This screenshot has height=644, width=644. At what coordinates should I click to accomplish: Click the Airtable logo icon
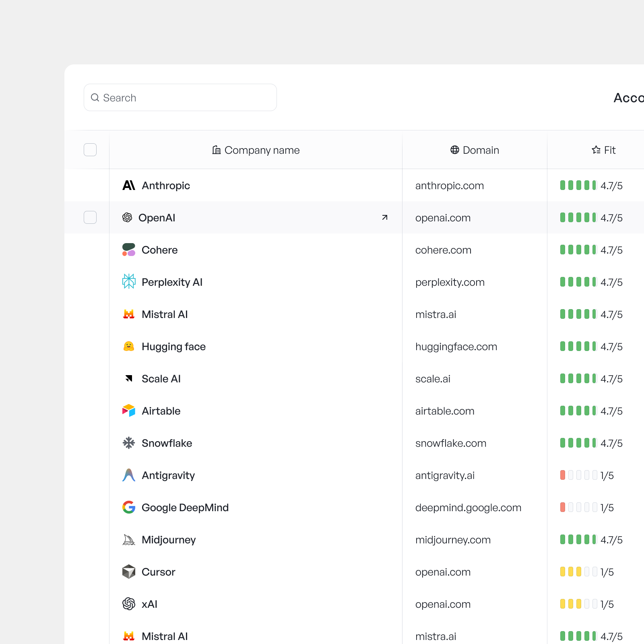(x=129, y=411)
